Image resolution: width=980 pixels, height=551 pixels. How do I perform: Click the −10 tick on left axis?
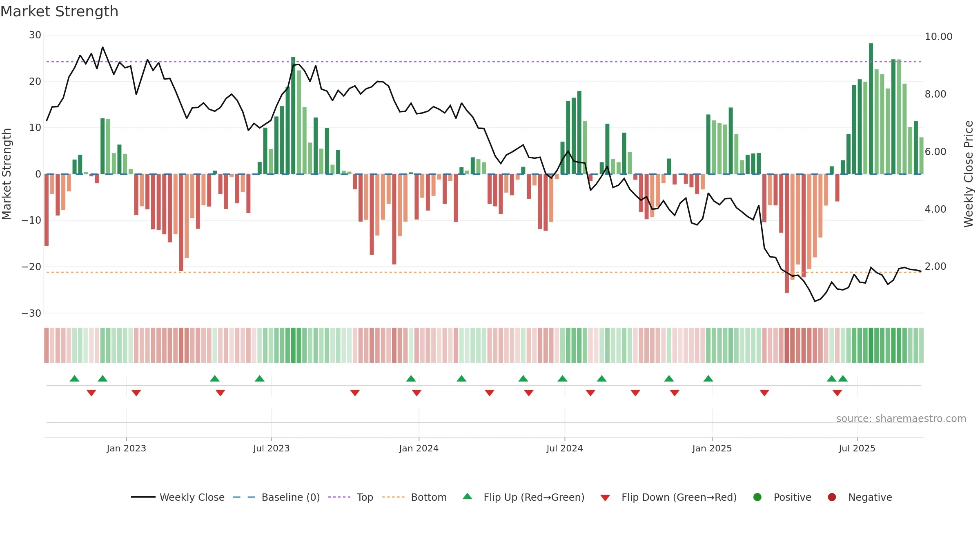click(31, 220)
